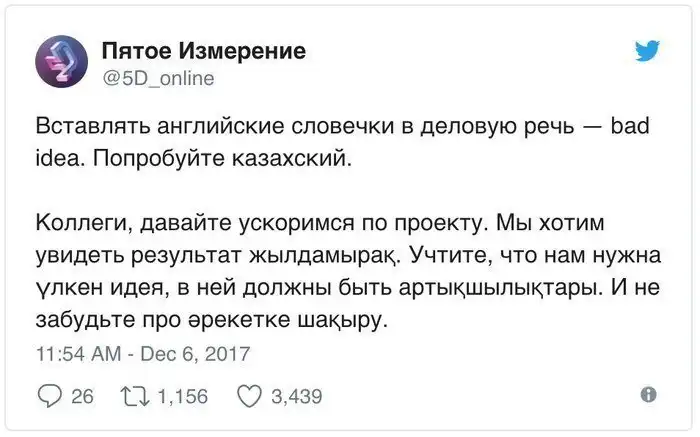Open the @5D_online handle link
The image size is (700, 437).
pos(158,77)
